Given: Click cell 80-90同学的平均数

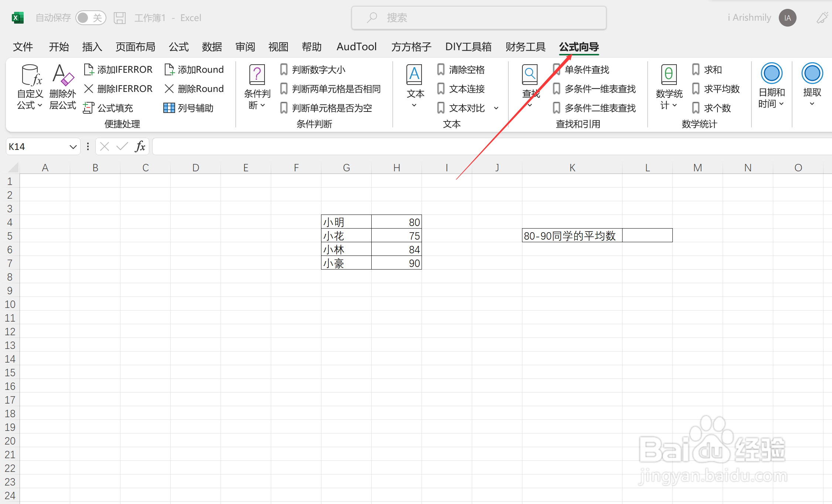Looking at the screenshot, I should click(572, 236).
